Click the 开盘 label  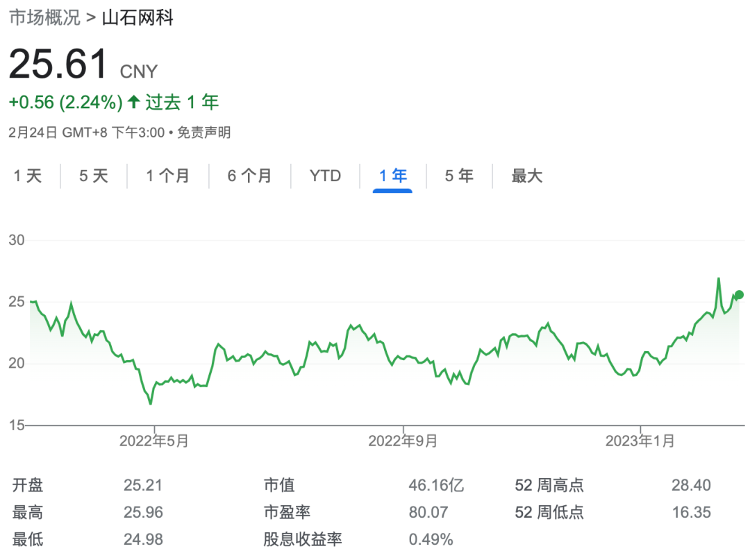tap(28, 485)
